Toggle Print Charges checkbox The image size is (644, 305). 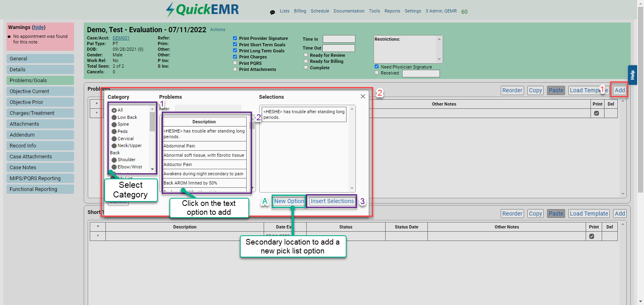(x=235, y=57)
